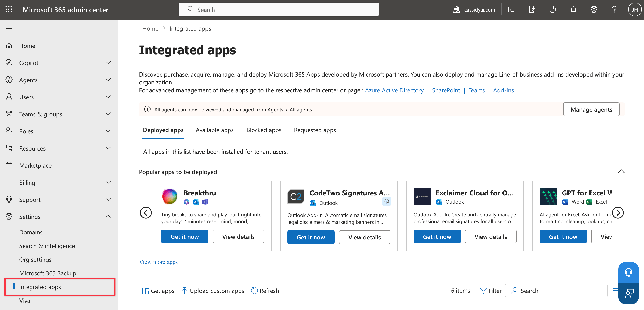Click the Agents icon in sidebar
The width and height of the screenshot is (644, 310).
[9, 80]
